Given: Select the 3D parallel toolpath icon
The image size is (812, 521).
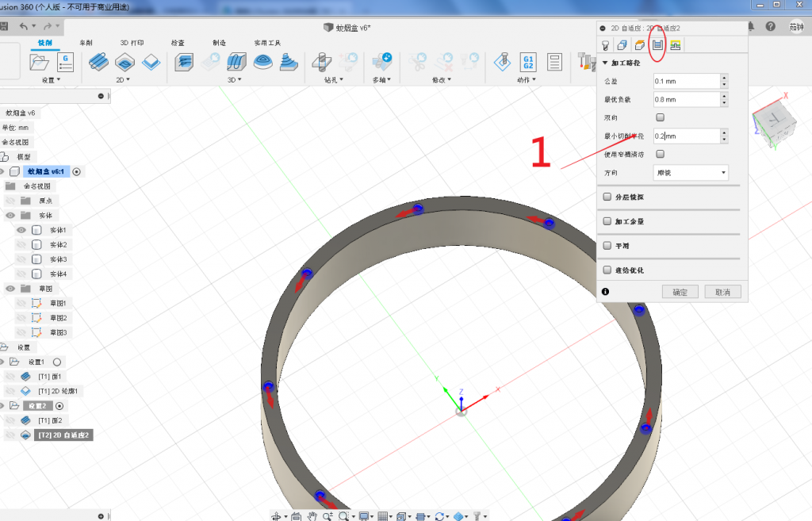Looking at the screenshot, I should 236,63.
